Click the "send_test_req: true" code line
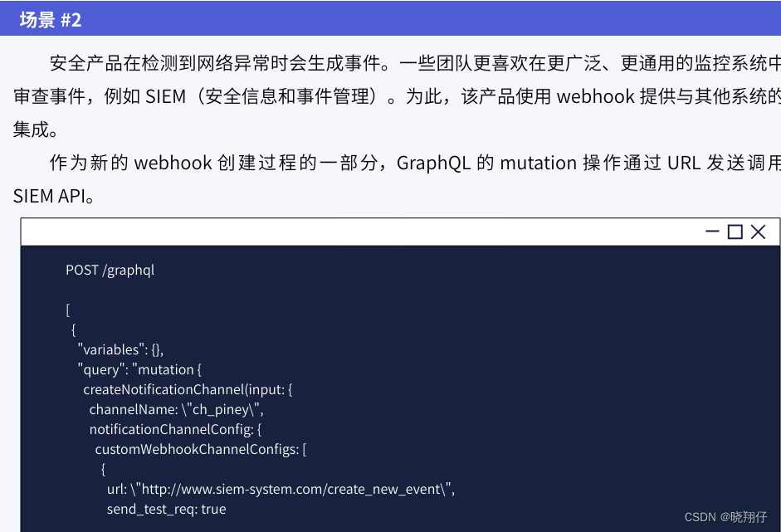Image resolution: width=781 pixels, height=532 pixels. (x=166, y=509)
